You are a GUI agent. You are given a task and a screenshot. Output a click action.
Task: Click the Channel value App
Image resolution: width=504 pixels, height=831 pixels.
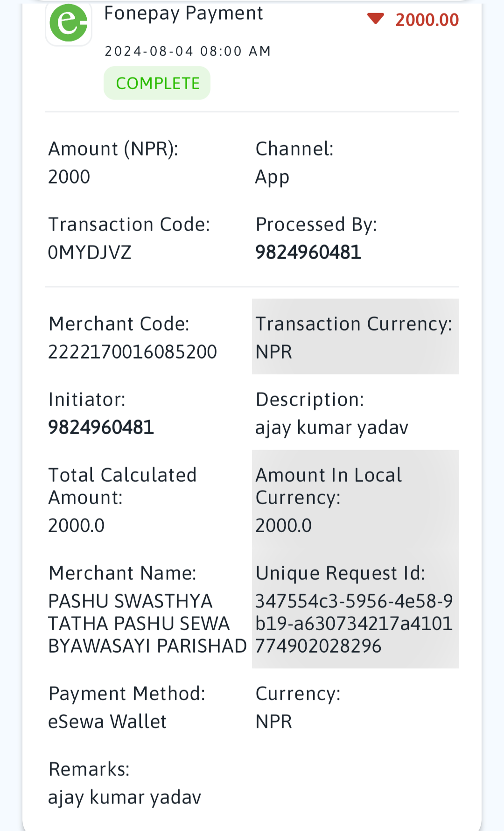(x=272, y=178)
